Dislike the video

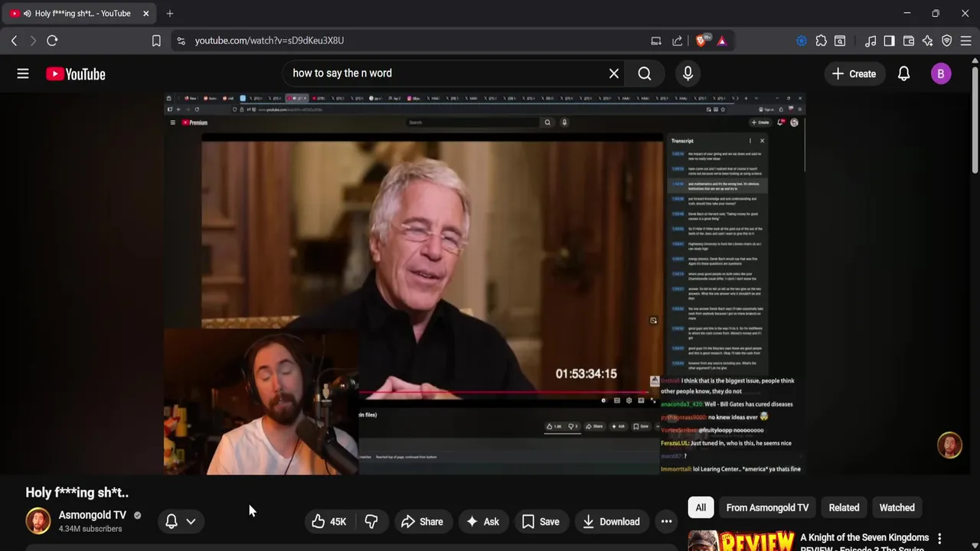[x=371, y=522]
